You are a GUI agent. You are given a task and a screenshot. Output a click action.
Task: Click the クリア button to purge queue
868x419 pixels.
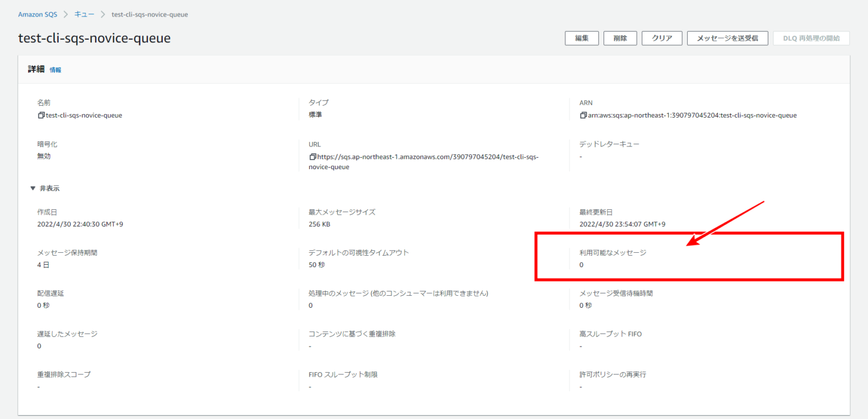(662, 38)
